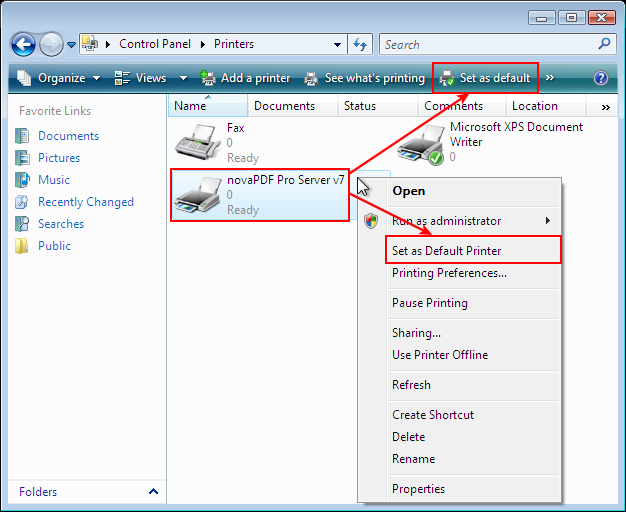Maximize the Printers window
This screenshot has height=512, width=626.
[x=571, y=18]
